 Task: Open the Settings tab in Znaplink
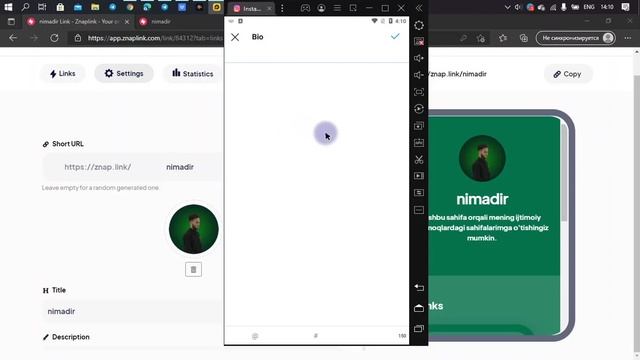coord(124,73)
